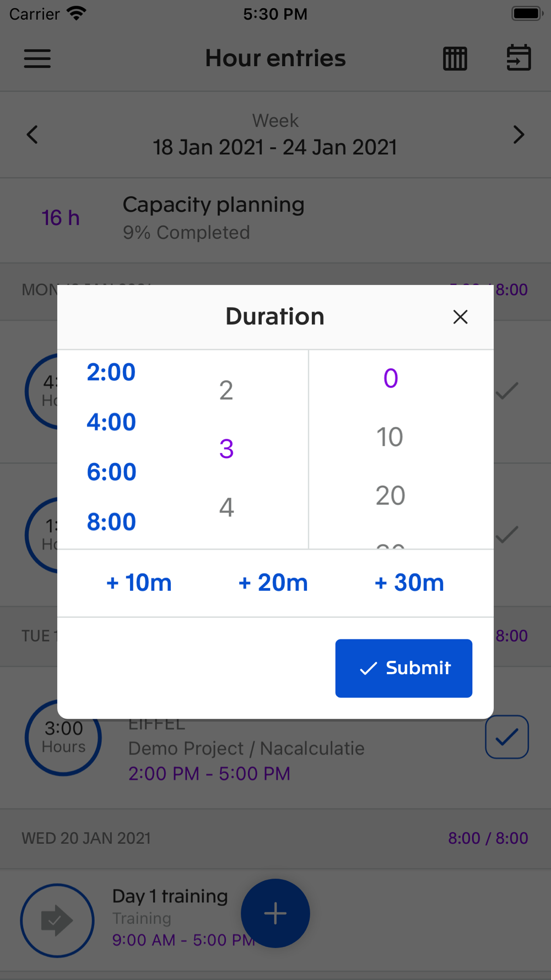The height and width of the screenshot is (980, 551).
Task: Go to the next week
Action: point(518,134)
